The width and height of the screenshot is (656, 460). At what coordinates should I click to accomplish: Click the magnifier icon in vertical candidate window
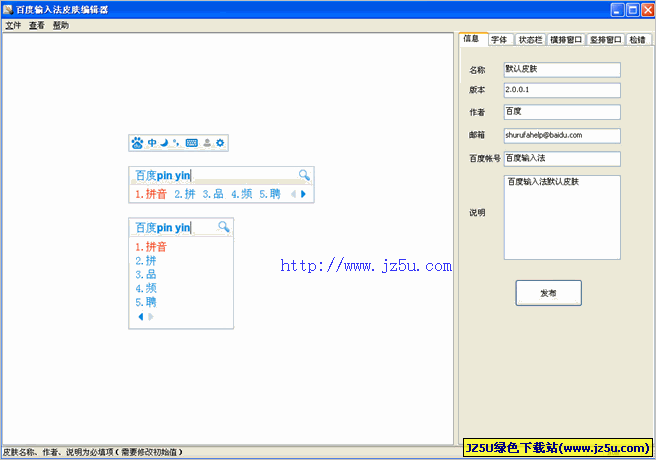tap(224, 227)
